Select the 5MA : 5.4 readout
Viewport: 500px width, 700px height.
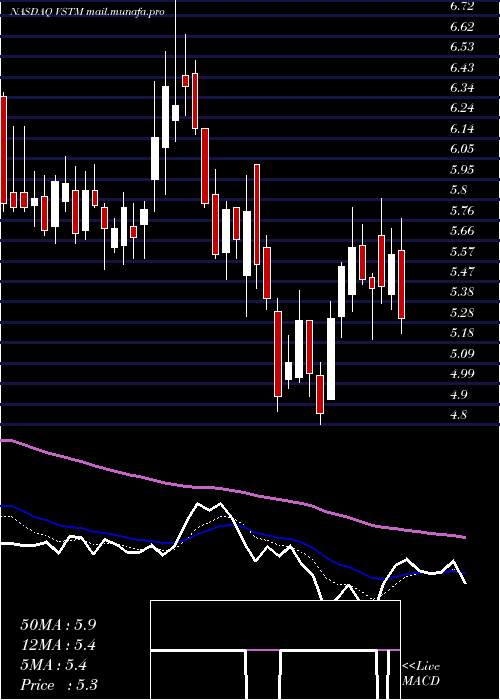point(54,665)
